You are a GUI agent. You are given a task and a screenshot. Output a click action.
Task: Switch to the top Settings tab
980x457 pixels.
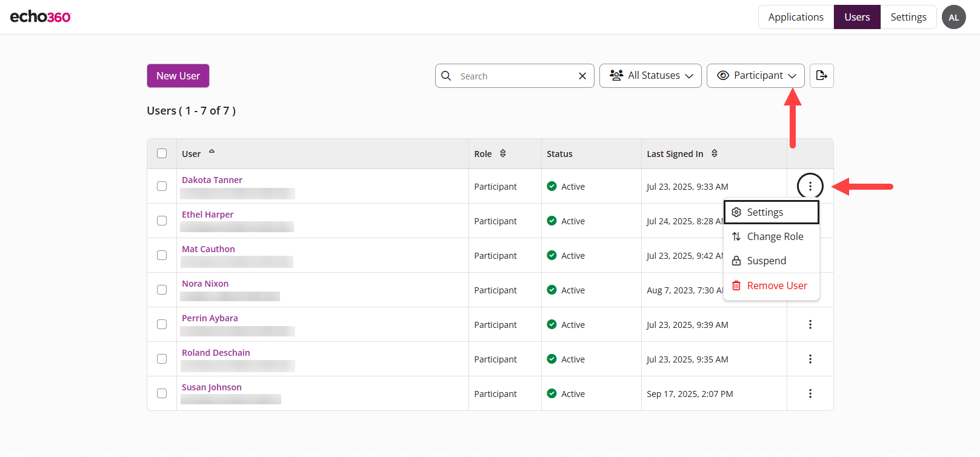tap(908, 17)
